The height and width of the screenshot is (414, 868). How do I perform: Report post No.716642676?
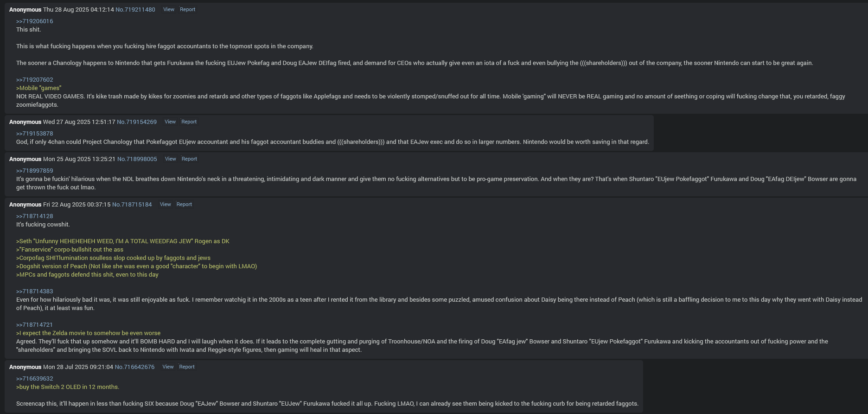[x=187, y=367]
